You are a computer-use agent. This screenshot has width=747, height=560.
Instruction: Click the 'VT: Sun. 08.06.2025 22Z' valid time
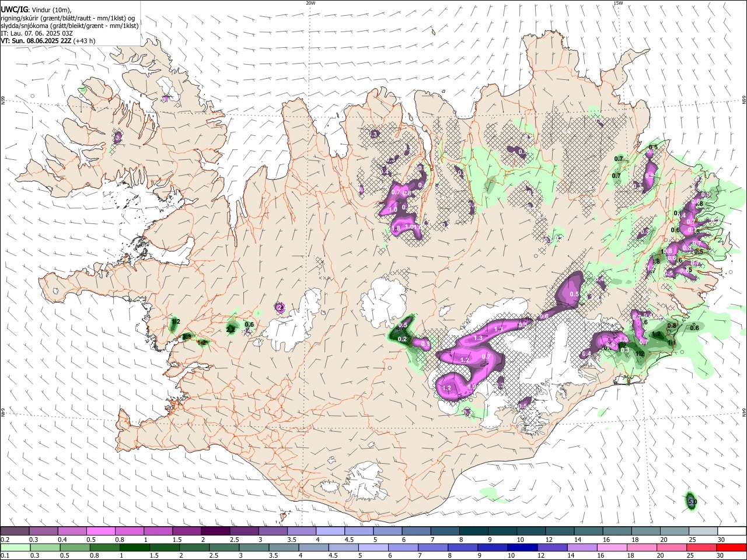(36, 41)
